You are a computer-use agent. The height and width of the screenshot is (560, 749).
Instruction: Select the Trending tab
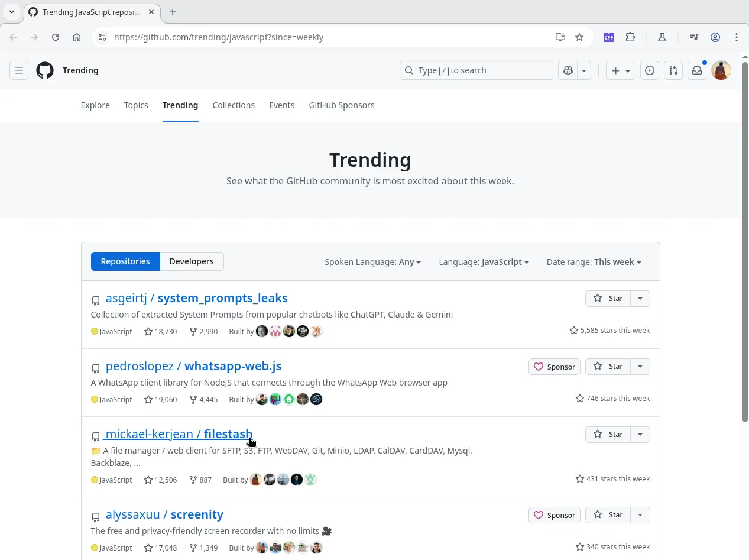tap(180, 105)
